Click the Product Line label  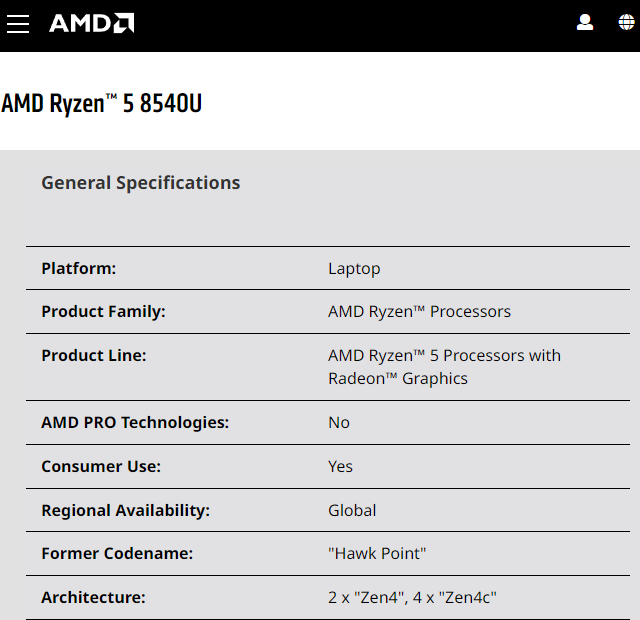tap(94, 356)
